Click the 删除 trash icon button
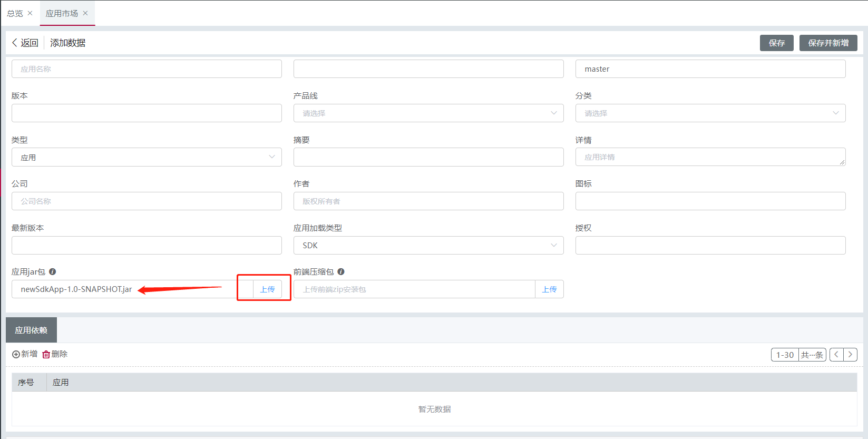The image size is (868, 439). [x=55, y=354]
